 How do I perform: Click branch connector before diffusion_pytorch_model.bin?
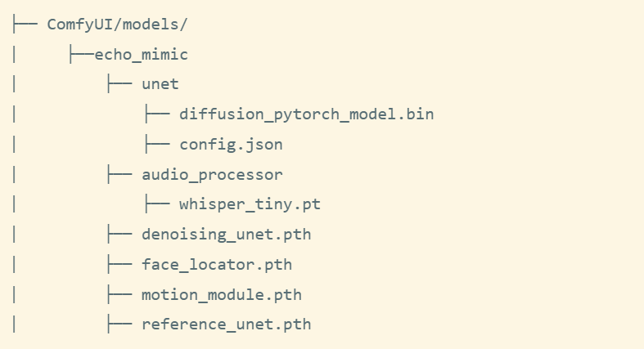tap(157, 114)
